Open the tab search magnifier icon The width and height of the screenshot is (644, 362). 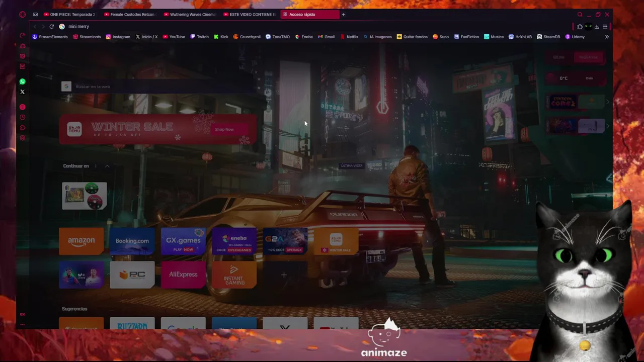pos(580,15)
